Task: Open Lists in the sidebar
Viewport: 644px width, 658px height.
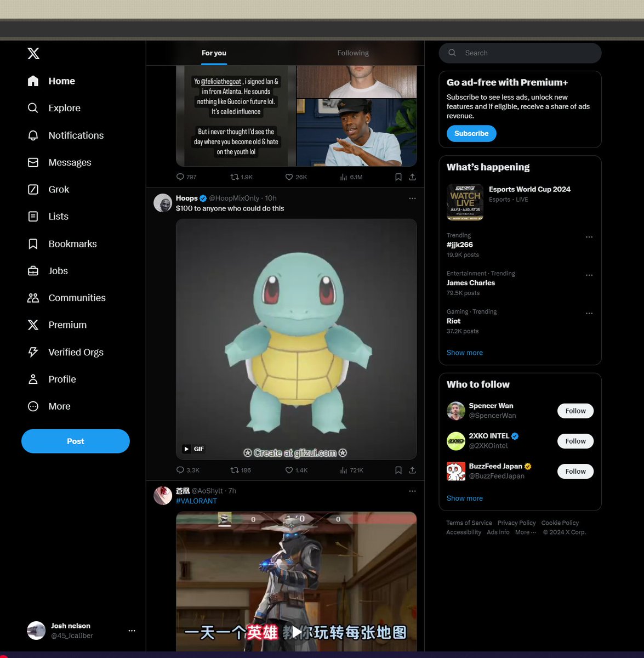Action: point(48,217)
